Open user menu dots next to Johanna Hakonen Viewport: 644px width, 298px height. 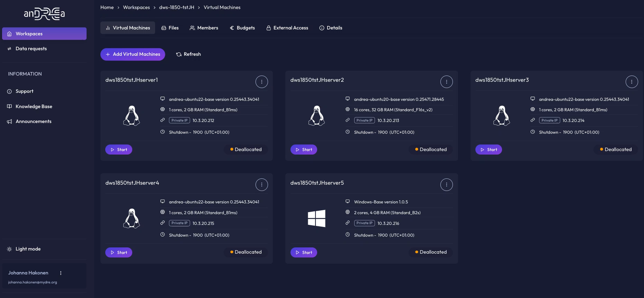pyautogui.click(x=61, y=273)
